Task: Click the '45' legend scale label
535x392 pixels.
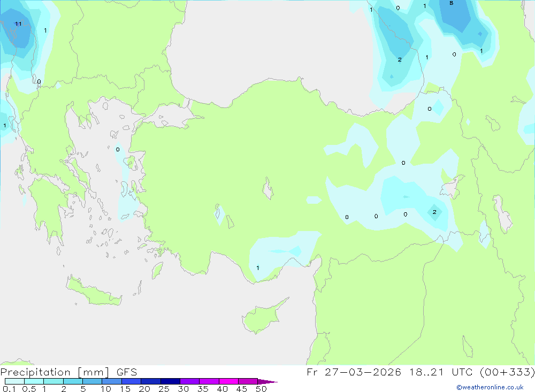Action: 242,389
